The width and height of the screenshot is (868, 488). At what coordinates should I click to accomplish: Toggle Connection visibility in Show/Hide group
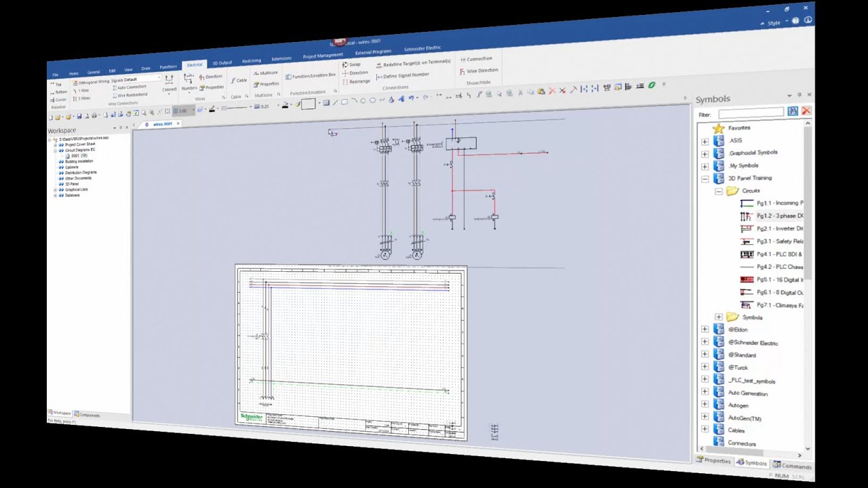pos(476,59)
